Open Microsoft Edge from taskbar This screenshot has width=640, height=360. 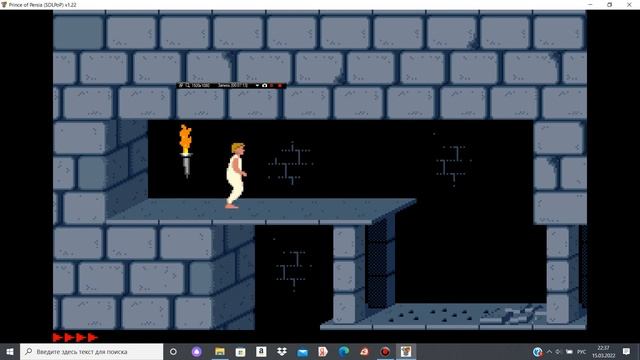[344, 351]
